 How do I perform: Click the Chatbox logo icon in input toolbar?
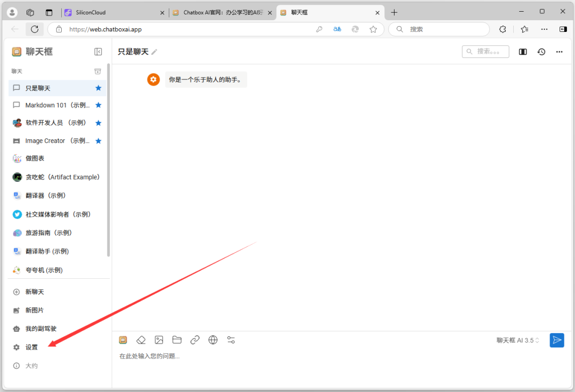tap(123, 340)
